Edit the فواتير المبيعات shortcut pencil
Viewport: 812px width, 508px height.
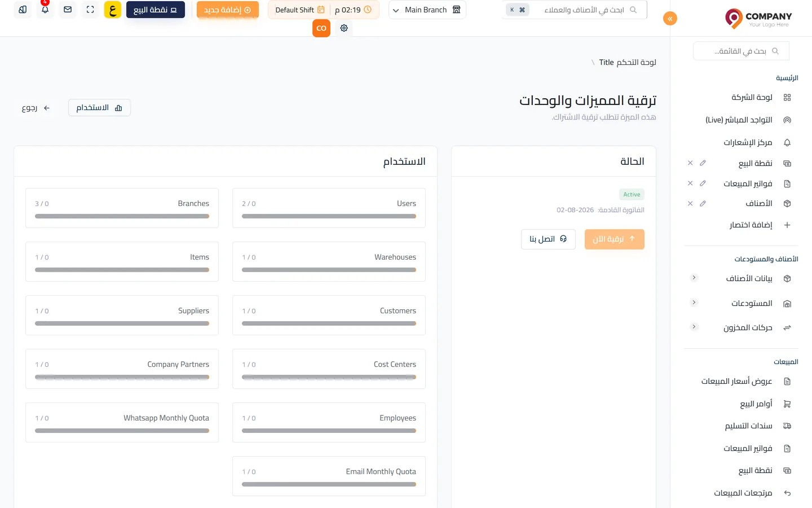703,183
